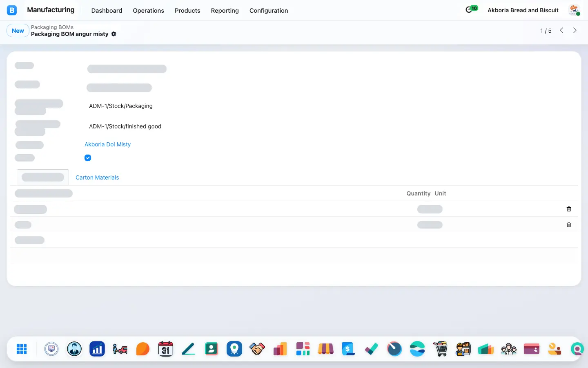Open the blue bar chart app in dock
The image size is (588, 368).
pyautogui.click(x=97, y=349)
